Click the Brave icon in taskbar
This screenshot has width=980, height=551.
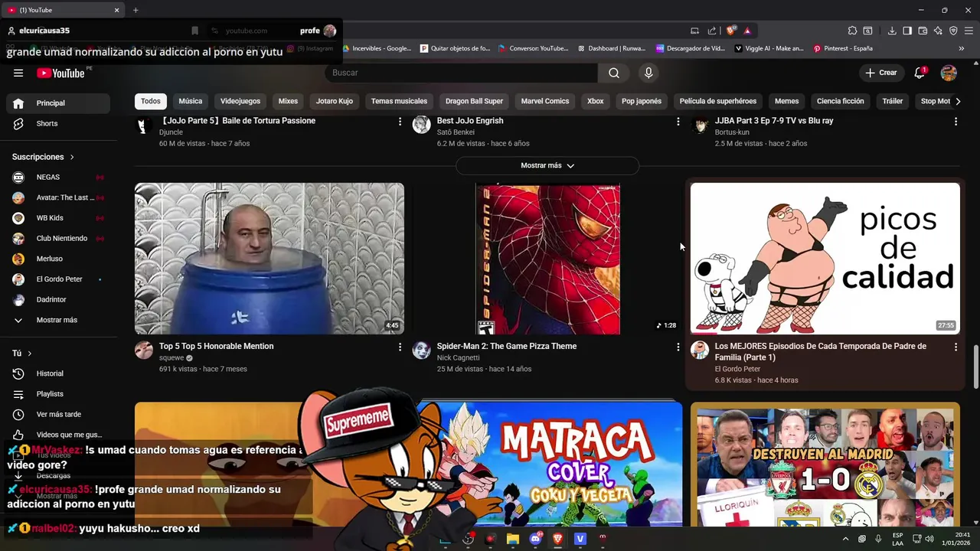557,539
